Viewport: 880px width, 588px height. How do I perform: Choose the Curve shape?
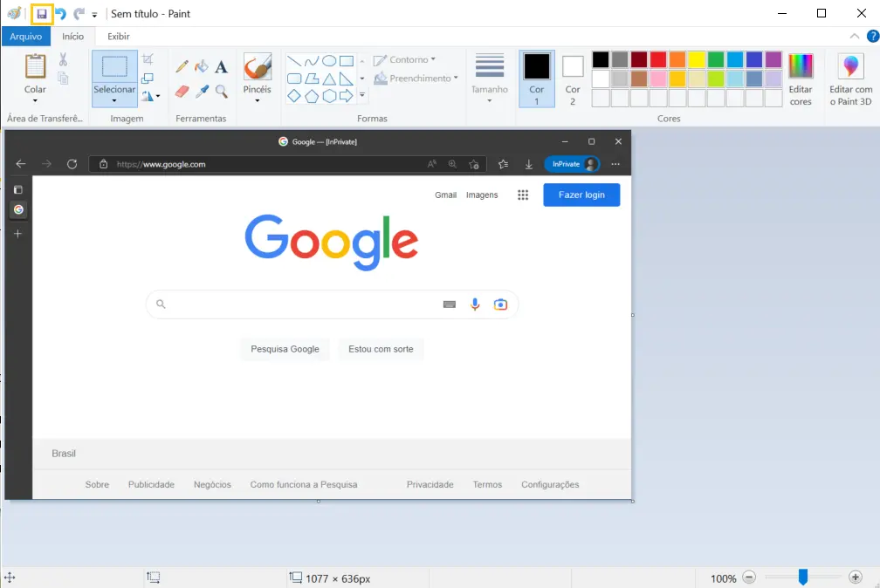pos(312,60)
